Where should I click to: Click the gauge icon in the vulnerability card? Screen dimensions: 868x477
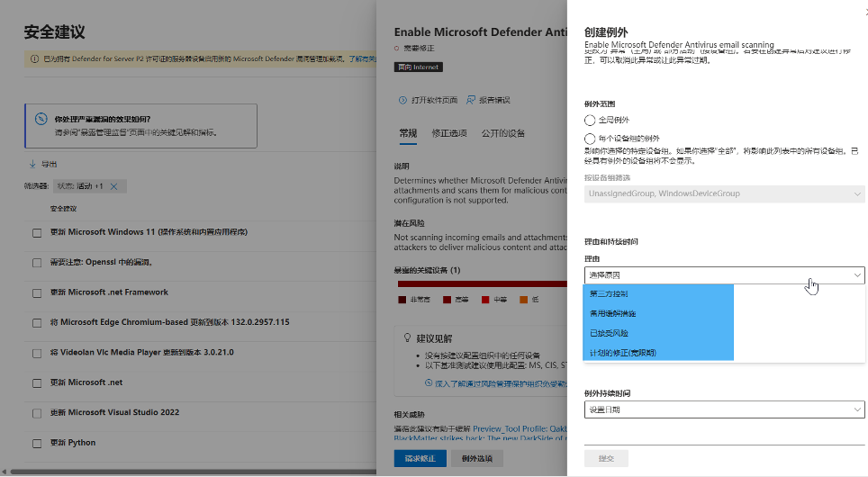point(41,119)
